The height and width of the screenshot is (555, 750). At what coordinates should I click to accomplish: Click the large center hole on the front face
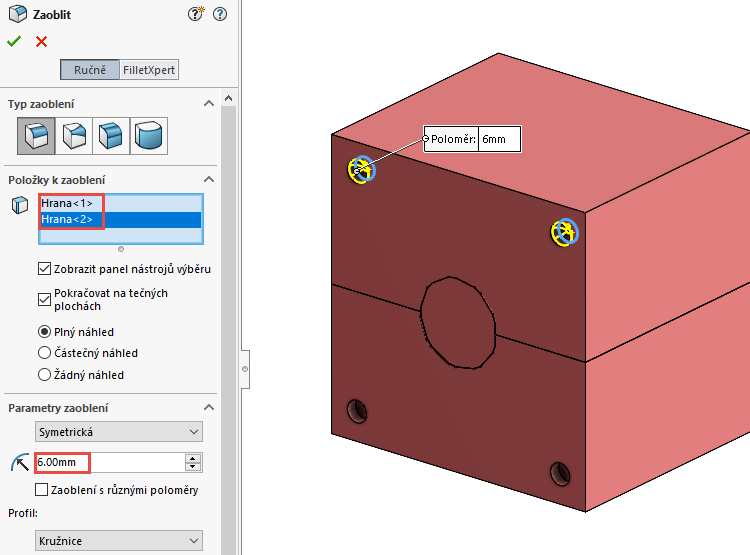[458, 322]
